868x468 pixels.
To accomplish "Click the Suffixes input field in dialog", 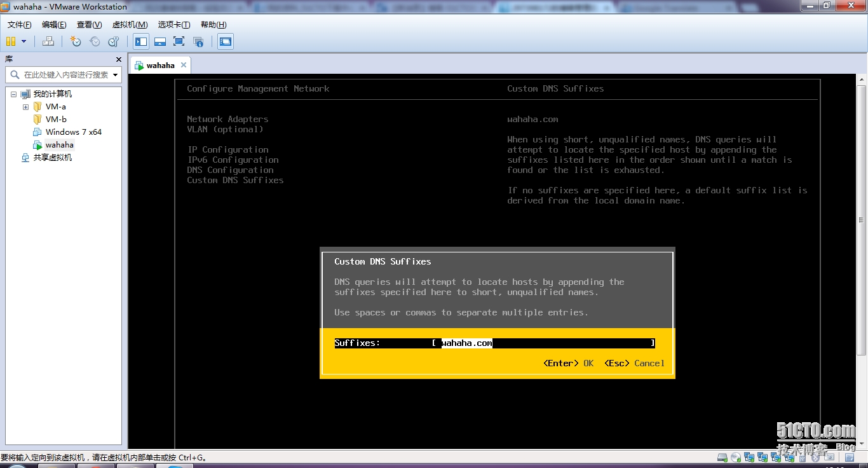I will [x=543, y=343].
